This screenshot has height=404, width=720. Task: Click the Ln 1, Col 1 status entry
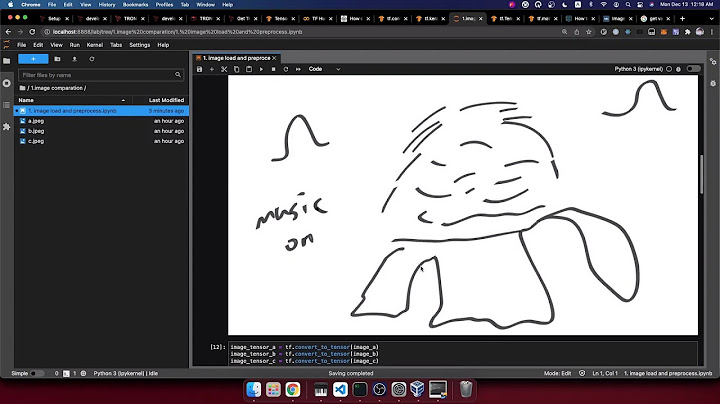(605, 374)
